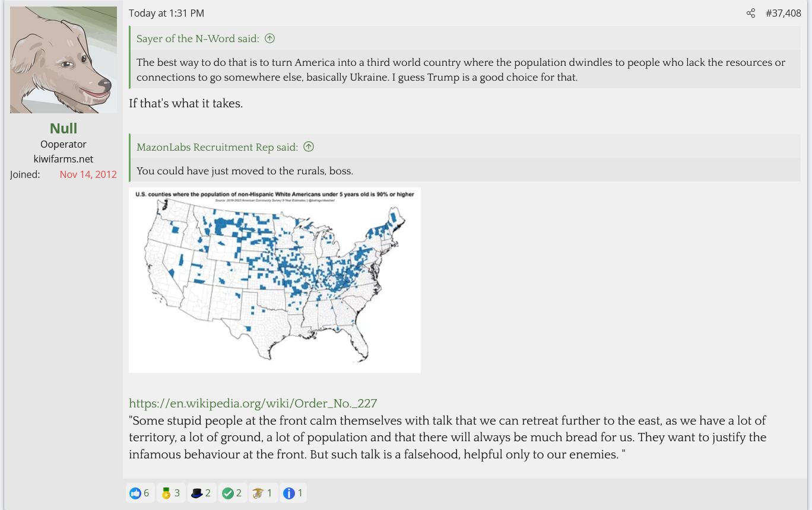
Task: Click the "You could have just moved" quote text
Action: click(245, 171)
